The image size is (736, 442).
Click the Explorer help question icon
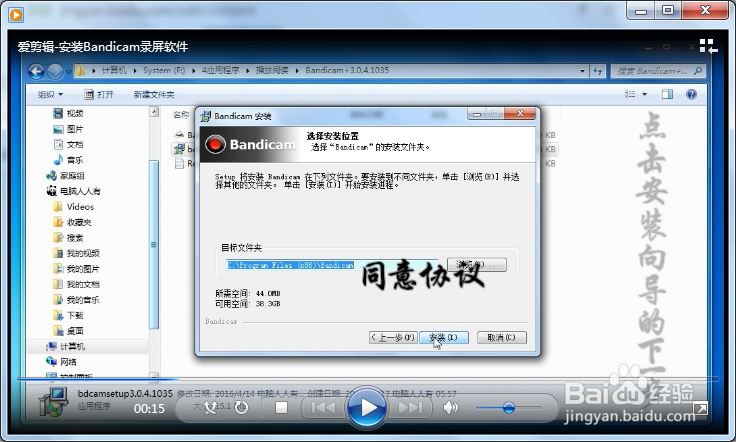(691, 94)
